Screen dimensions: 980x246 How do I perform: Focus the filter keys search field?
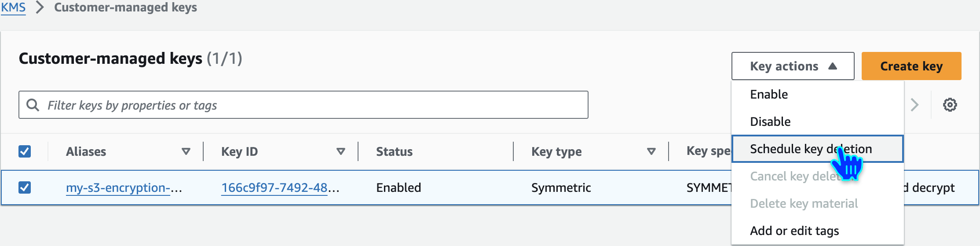(308, 105)
